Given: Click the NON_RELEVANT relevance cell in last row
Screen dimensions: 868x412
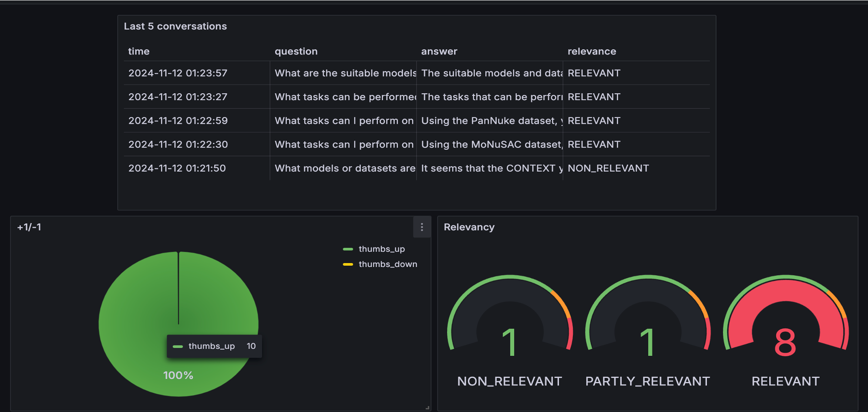Looking at the screenshot, I should [608, 169].
